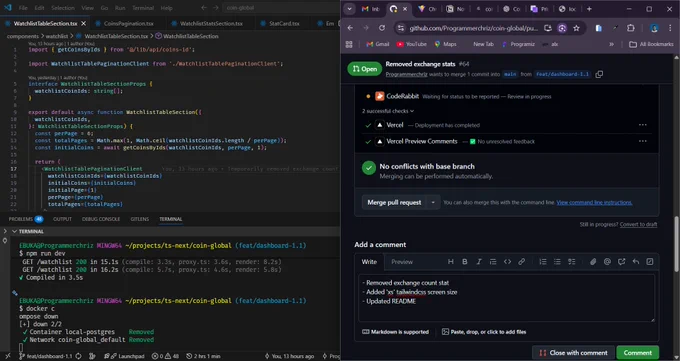Click into the comment text area
Image resolution: width=680 pixels, height=361 pixels.
pyautogui.click(x=507, y=298)
